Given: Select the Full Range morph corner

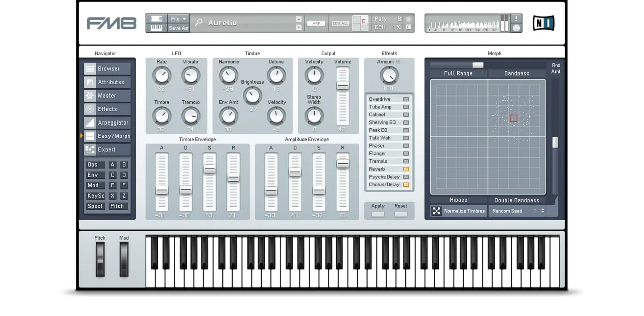Looking at the screenshot, I should coord(459,74).
